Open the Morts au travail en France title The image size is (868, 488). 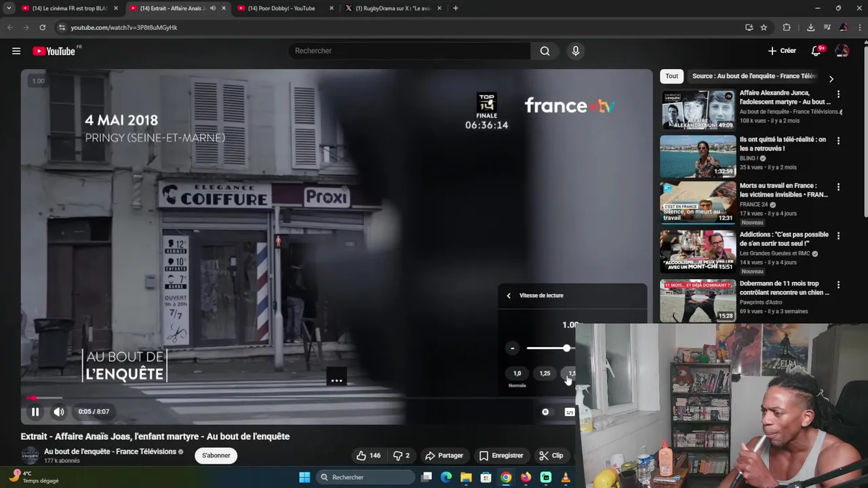[783, 190]
